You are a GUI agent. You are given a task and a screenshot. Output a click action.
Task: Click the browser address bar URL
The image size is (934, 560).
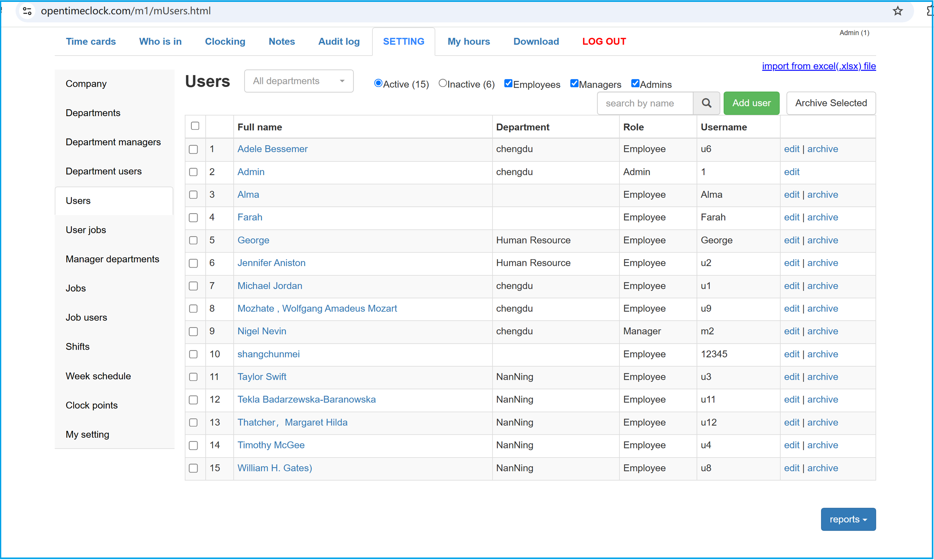pyautogui.click(x=126, y=11)
